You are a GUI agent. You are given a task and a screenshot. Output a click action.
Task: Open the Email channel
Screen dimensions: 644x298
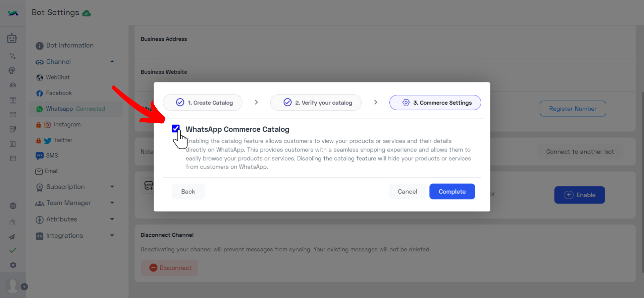(47, 171)
